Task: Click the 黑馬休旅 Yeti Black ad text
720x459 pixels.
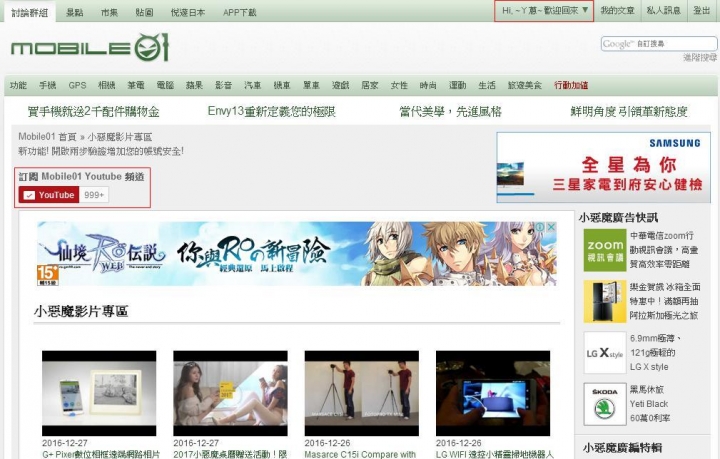Action: pyautogui.click(x=650, y=404)
